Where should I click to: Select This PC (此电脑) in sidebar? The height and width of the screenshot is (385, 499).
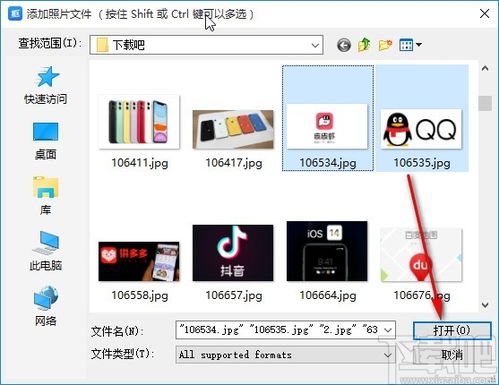tap(46, 252)
